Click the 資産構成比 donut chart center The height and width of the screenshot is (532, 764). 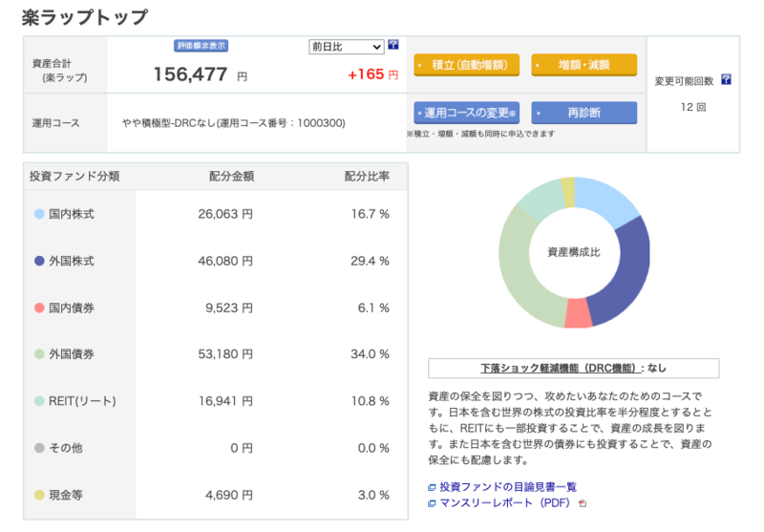[x=573, y=253]
